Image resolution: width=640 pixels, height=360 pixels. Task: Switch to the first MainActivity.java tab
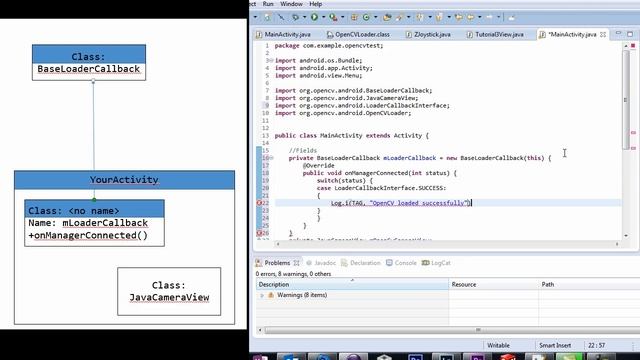[283, 35]
